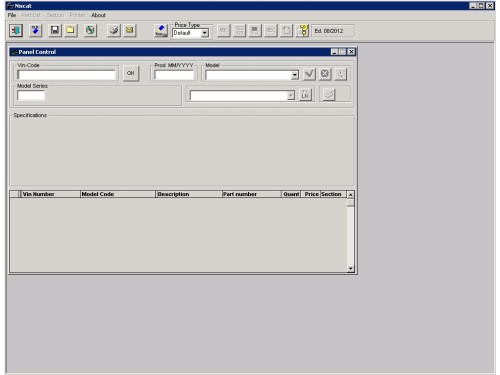Click the floppy disk save icon
Image resolution: width=500 pixels, height=375 pixels.
[55, 31]
